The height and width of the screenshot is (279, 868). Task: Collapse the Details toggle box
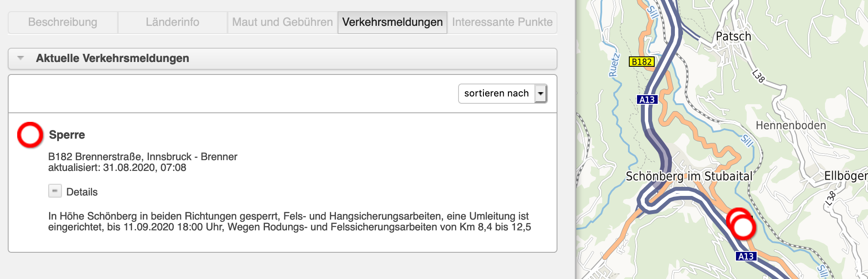click(55, 191)
